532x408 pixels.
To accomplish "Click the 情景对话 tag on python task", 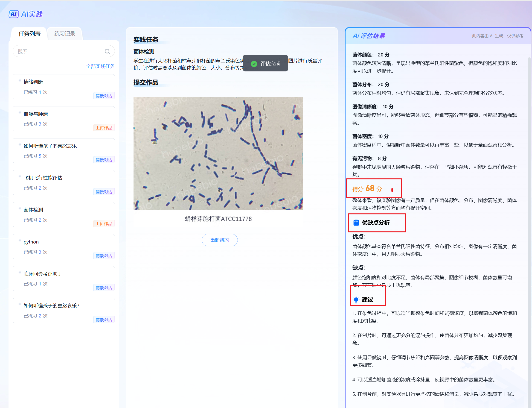I will 104,255.
